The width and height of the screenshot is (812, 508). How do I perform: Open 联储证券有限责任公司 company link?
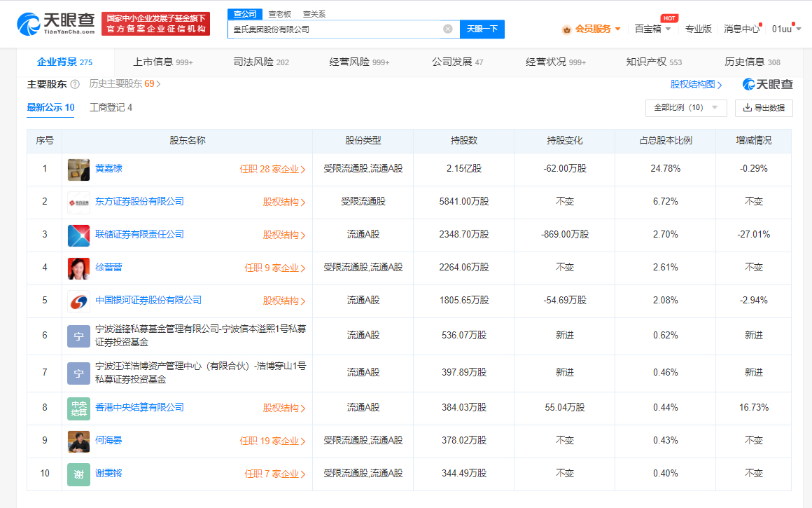pos(139,234)
